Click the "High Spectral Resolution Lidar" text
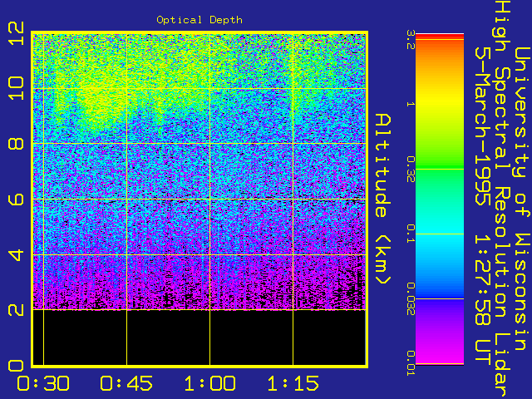 pyautogui.click(x=501, y=199)
